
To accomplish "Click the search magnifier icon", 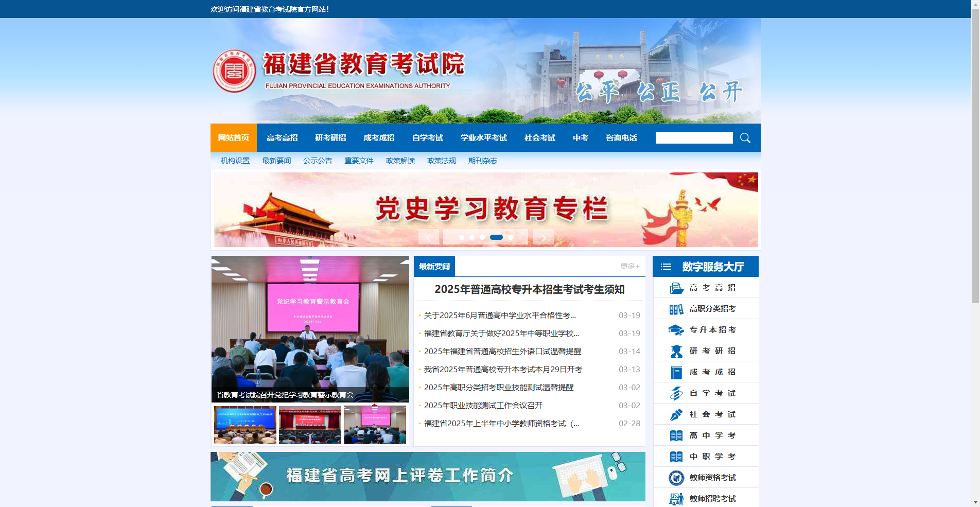I will click(745, 137).
